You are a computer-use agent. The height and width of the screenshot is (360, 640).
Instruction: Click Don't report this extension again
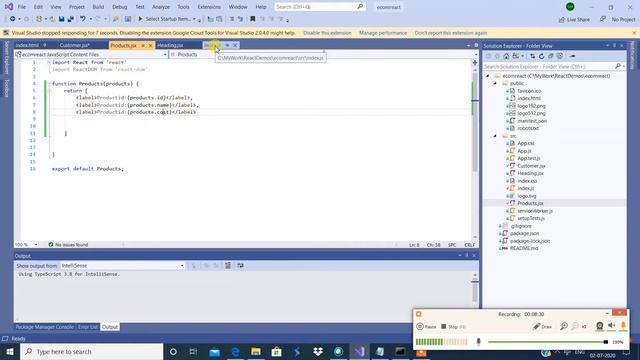(451, 33)
